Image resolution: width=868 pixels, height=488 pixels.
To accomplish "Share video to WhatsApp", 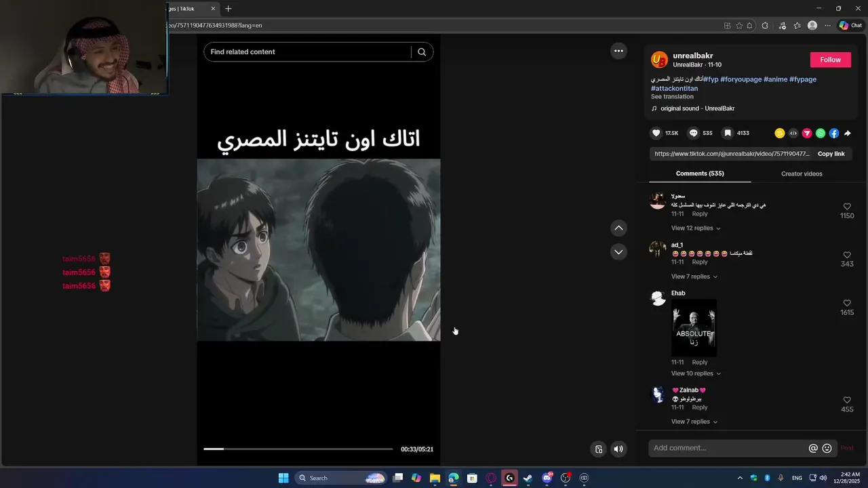I will tap(821, 134).
